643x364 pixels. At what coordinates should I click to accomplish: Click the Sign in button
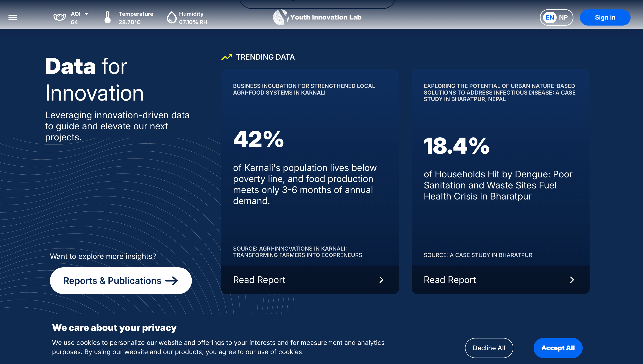[x=605, y=17]
